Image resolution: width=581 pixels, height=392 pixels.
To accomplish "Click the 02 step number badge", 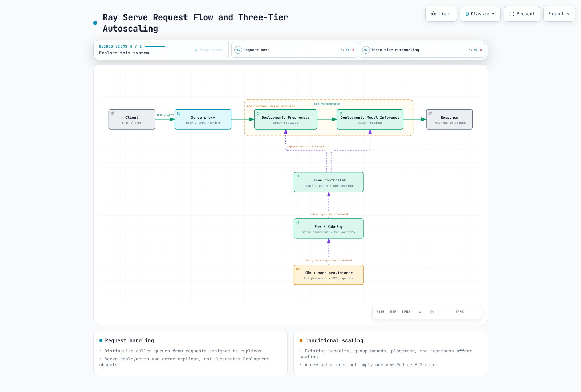I will [366, 50].
